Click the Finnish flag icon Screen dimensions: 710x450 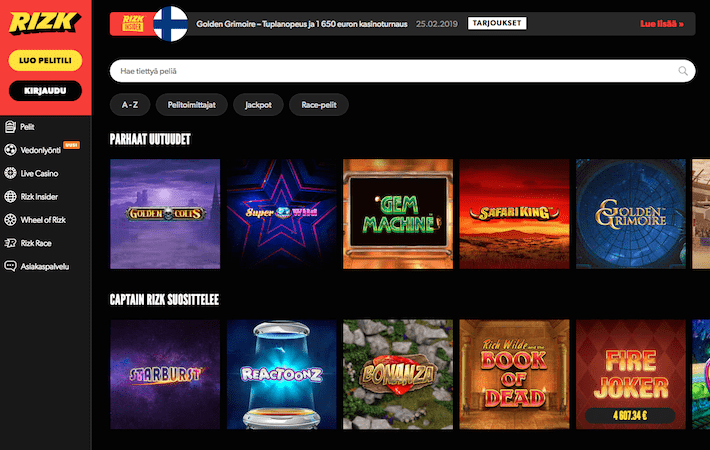click(x=171, y=24)
